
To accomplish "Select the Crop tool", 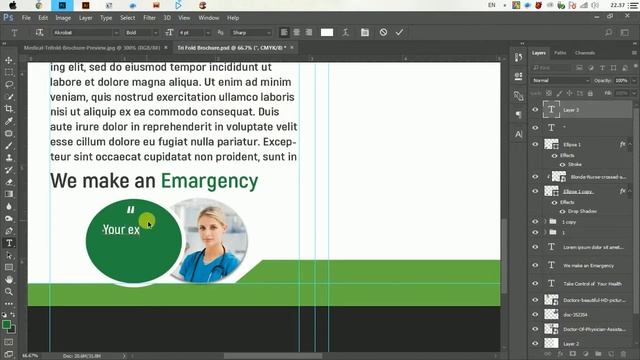I will coord(9,109).
